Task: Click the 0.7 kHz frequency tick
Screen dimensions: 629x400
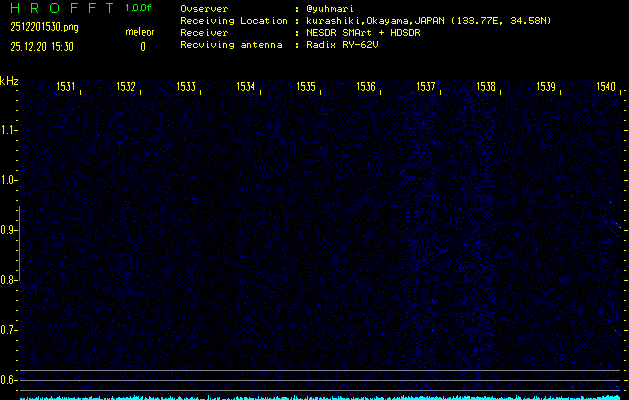Action: (x=9, y=330)
